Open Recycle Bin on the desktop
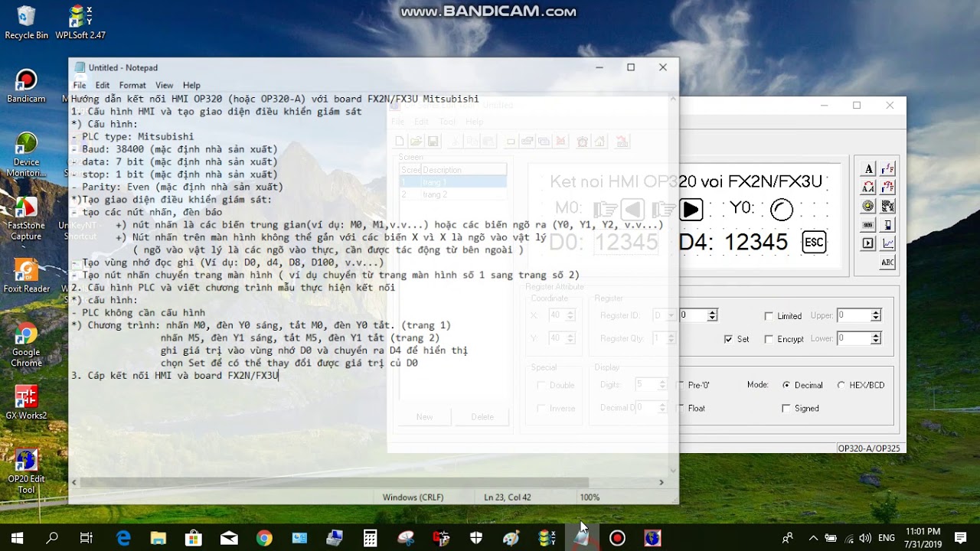This screenshot has height=551, width=980. click(x=26, y=22)
